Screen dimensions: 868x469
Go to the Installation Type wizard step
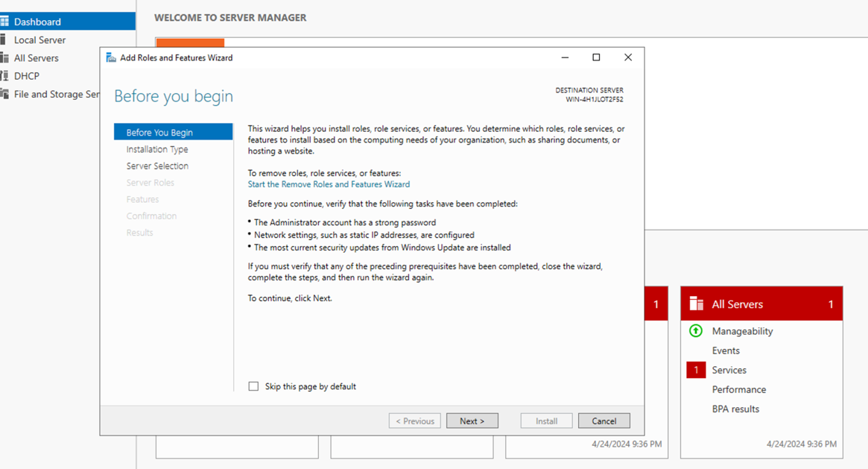(157, 150)
